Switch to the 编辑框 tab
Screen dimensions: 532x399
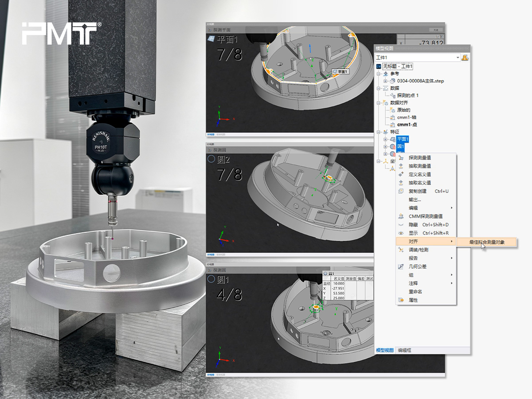404,350
